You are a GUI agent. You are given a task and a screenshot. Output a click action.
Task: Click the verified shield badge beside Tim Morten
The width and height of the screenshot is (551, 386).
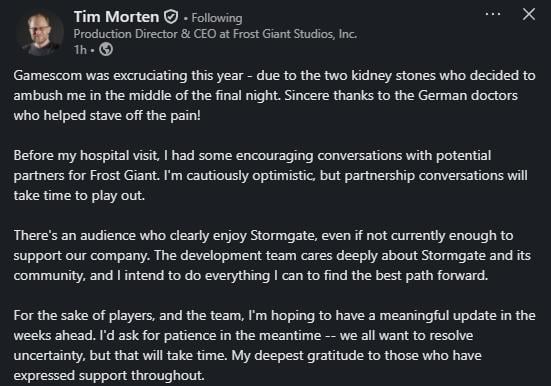(171, 17)
